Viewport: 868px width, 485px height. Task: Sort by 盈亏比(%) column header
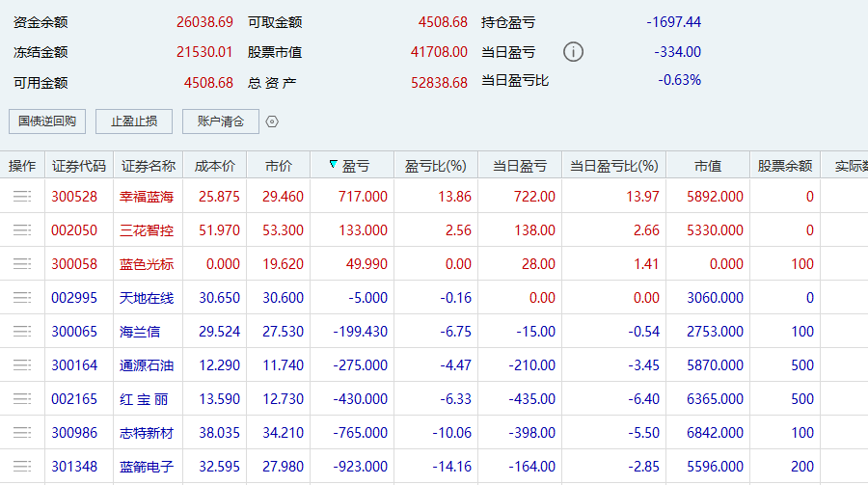436,166
